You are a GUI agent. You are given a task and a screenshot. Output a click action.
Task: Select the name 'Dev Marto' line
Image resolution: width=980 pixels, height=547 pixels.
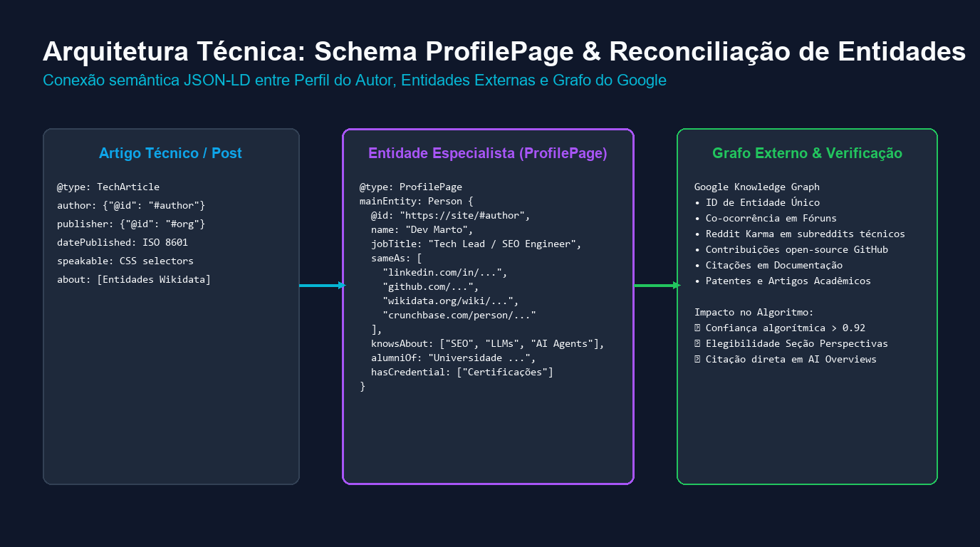[x=422, y=230]
